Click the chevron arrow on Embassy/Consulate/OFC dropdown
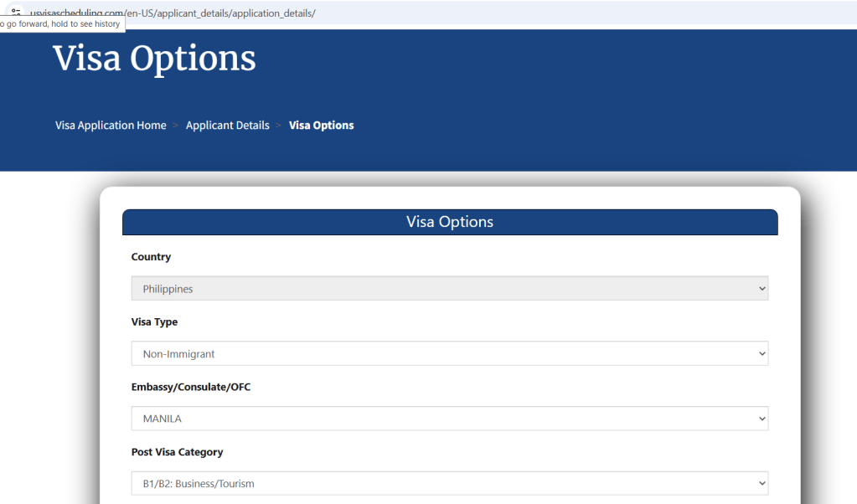 pos(761,419)
